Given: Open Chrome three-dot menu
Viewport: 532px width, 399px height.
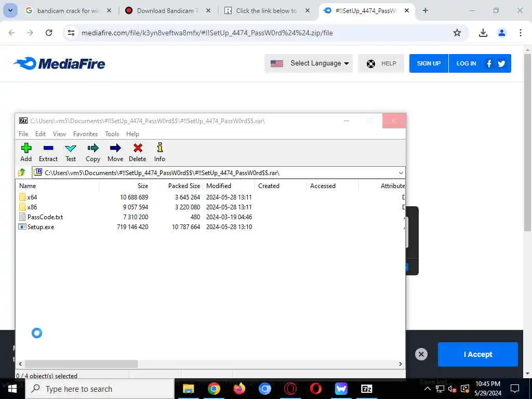Looking at the screenshot, I should pos(521,33).
